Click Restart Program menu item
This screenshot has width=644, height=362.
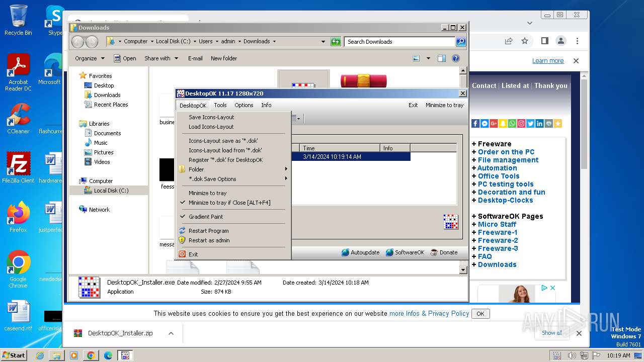pos(208,231)
